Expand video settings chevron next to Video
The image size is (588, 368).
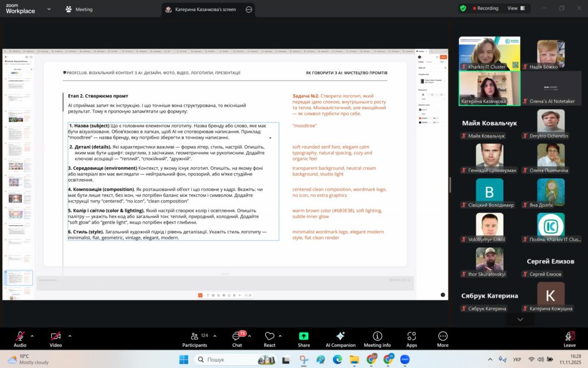point(69,336)
